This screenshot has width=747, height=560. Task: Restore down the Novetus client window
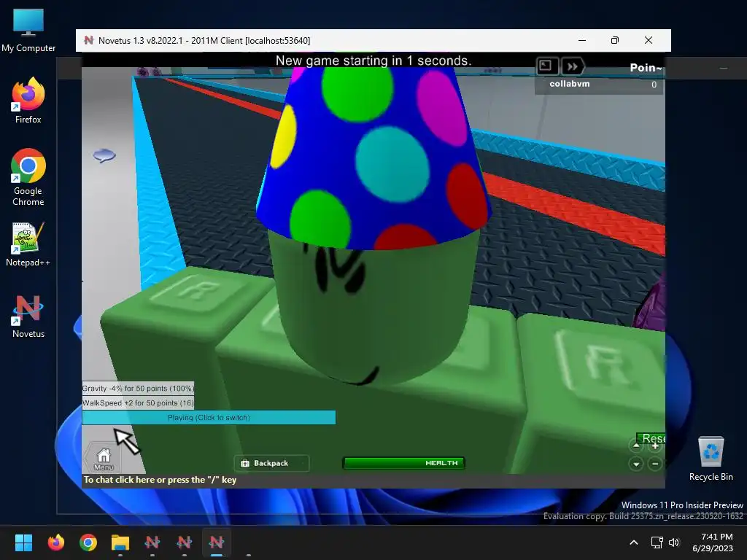tap(614, 41)
